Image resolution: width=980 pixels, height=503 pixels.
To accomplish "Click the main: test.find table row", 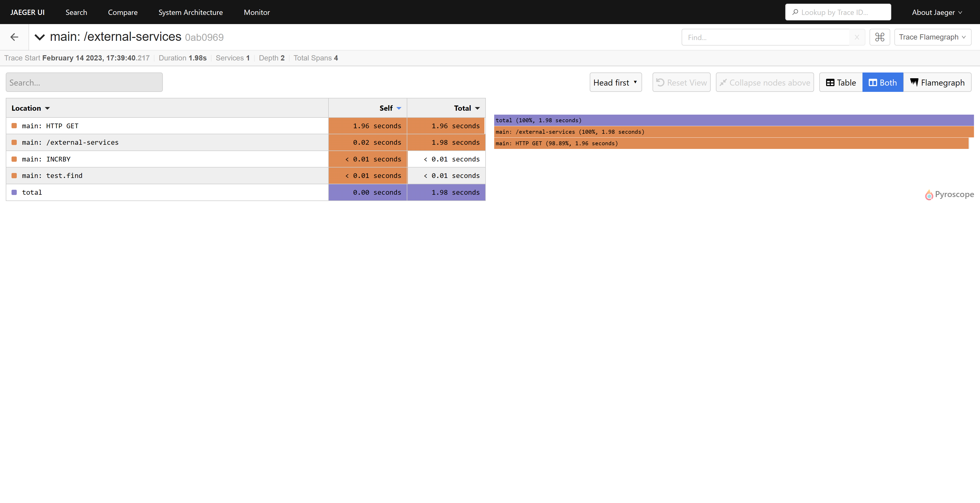I will click(x=245, y=175).
